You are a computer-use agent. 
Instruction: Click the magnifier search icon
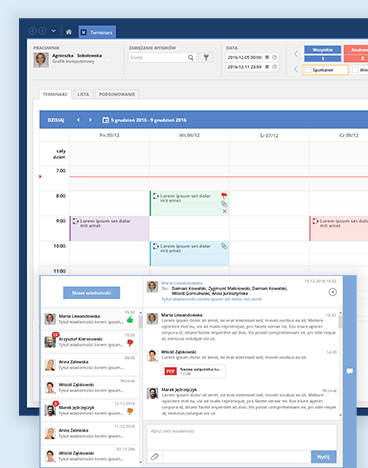pos(191,58)
